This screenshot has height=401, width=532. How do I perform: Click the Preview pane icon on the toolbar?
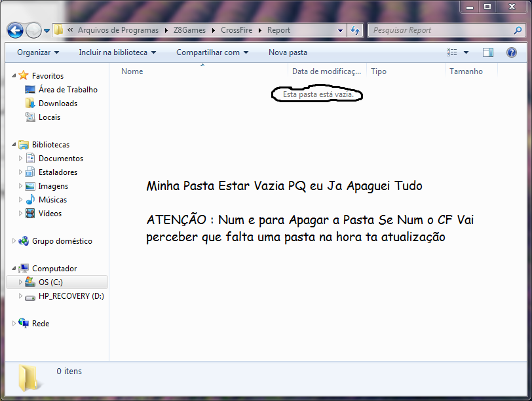(487, 52)
